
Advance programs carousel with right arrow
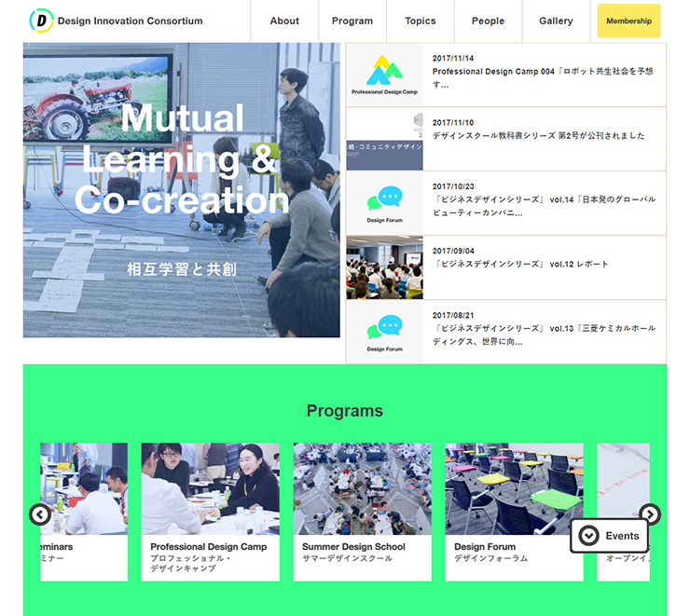click(x=650, y=513)
